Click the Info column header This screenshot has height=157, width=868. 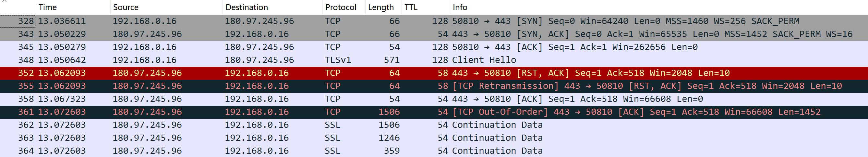pyautogui.click(x=460, y=7)
